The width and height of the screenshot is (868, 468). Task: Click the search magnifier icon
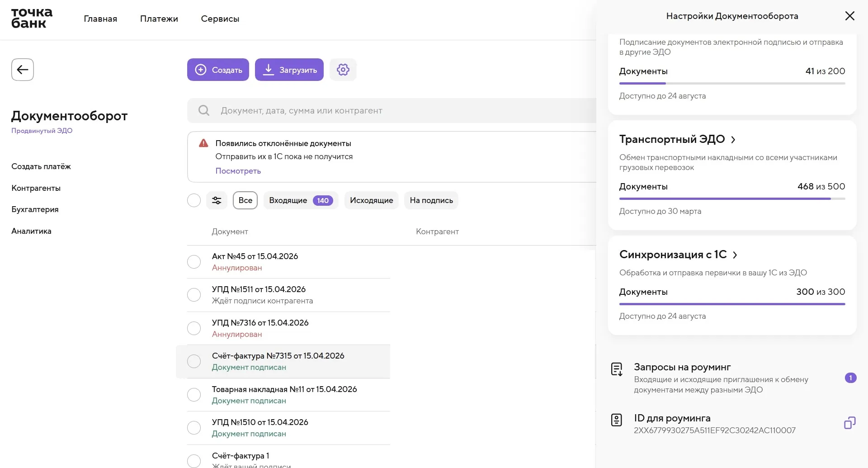[x=204, y=111]
